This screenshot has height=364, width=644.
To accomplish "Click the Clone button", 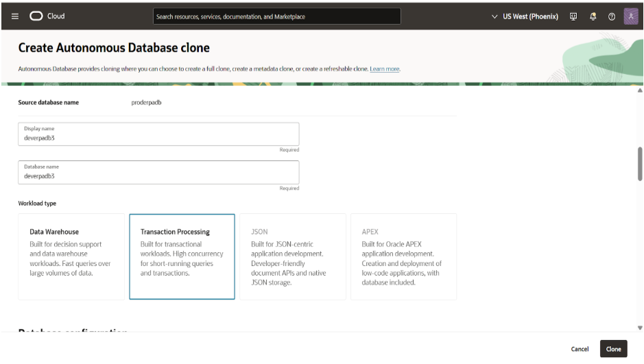I will (x=614, y=349).
